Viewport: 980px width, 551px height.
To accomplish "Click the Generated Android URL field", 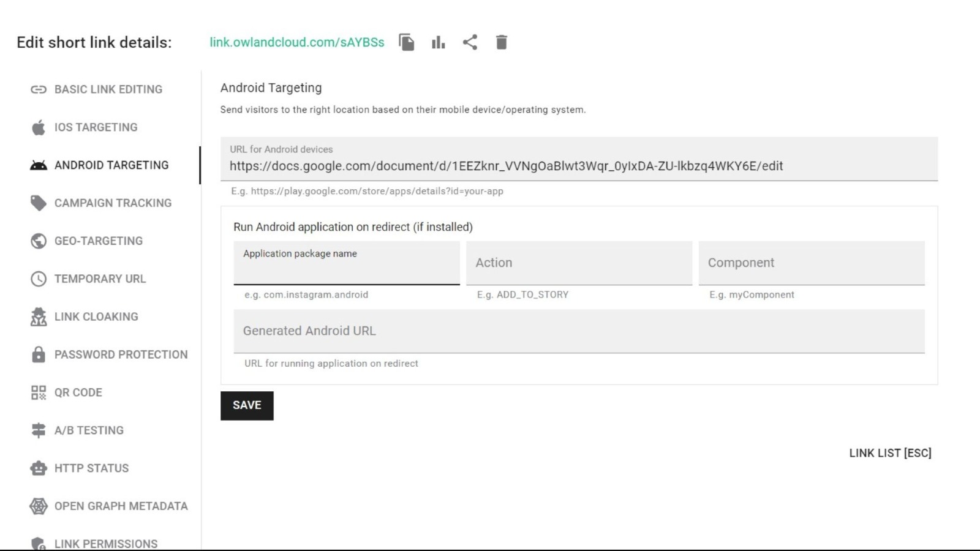I will tap(579, 331).
